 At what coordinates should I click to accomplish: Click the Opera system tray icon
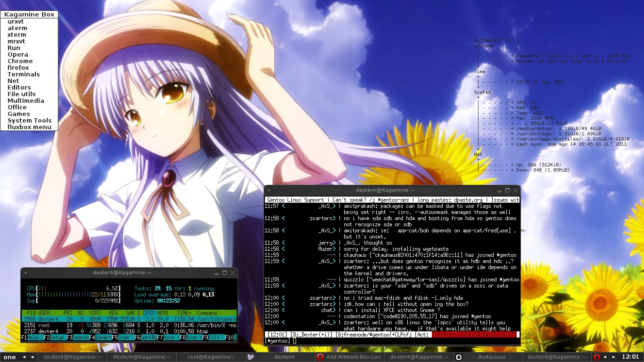click(x=596, y=357)
